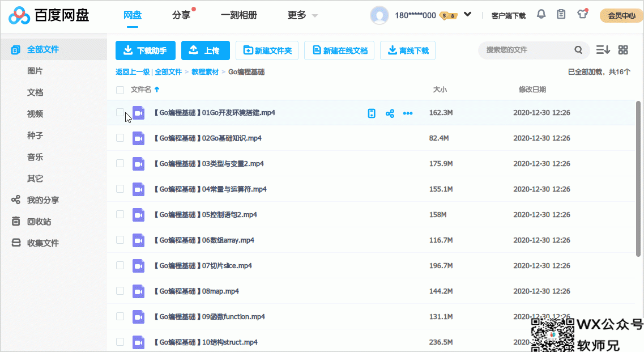Sort by the 修改日期 column header
Viewport: 644px width, 352px height.
(x=532, y=89)
